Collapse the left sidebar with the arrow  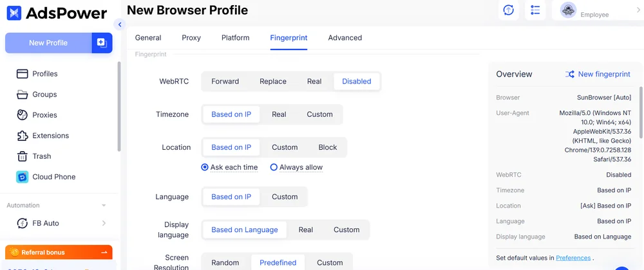pos(119,24)
